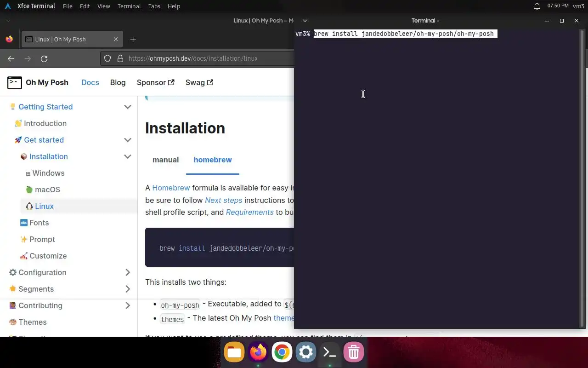
Task: Open the Customize sidebar page
Action: coord(48,256)
